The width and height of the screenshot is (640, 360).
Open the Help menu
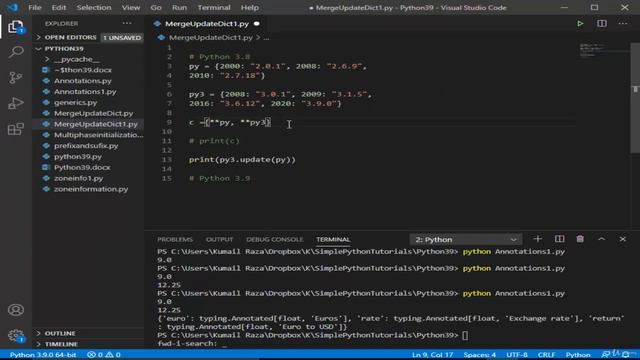point(249,7)
